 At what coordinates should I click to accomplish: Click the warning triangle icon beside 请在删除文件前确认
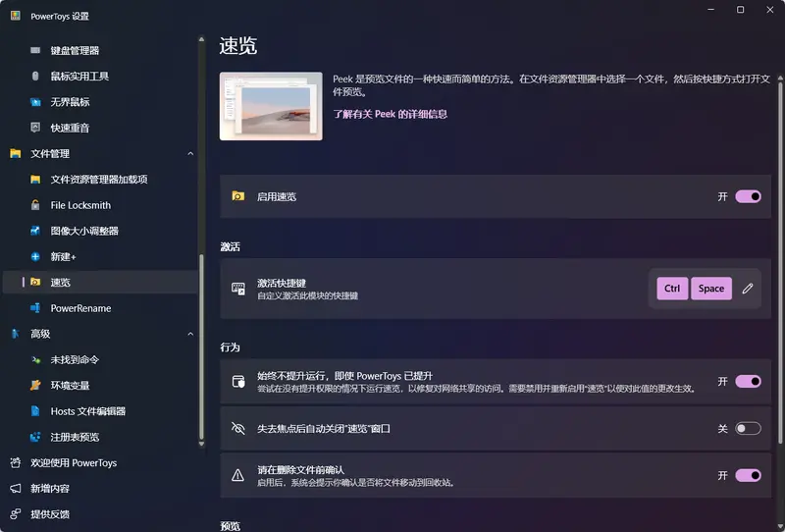[237, 475]
